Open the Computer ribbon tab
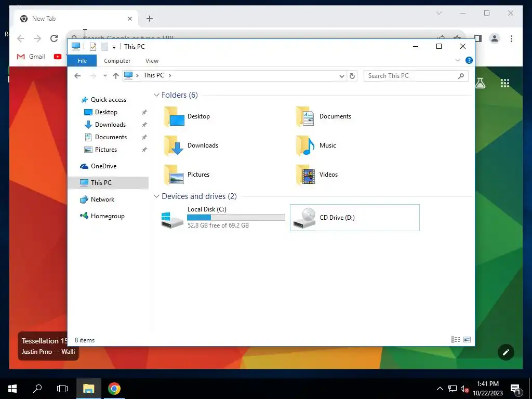 117,61
